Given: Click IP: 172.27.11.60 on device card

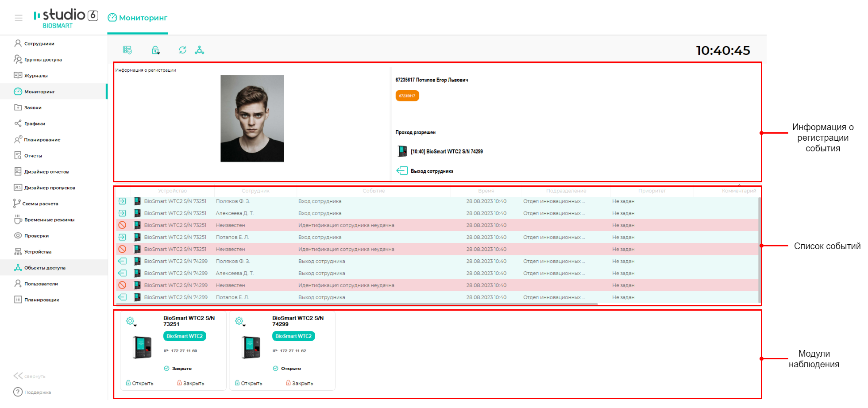Looking at the screenshot, I should click(180, 351).
